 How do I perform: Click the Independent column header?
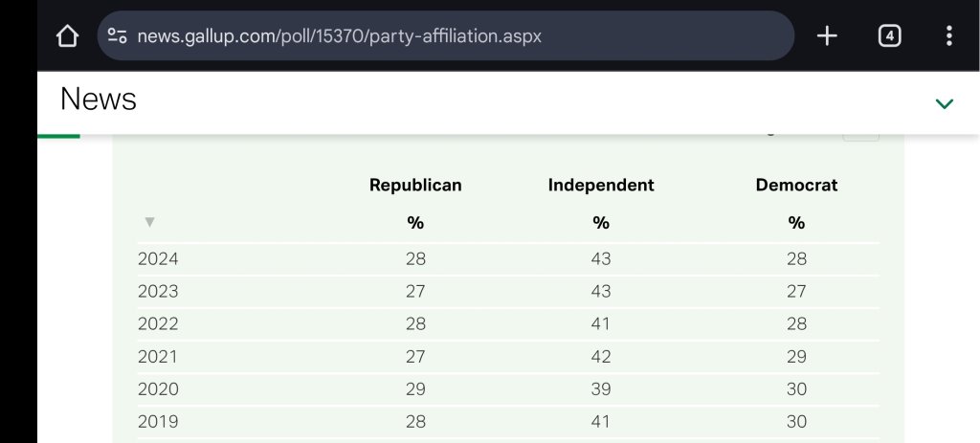coord(601,186)
